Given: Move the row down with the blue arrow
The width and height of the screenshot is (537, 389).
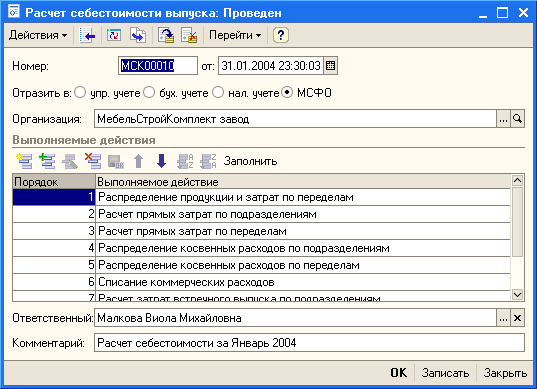Looking at the screenshot, I should 161,161.
